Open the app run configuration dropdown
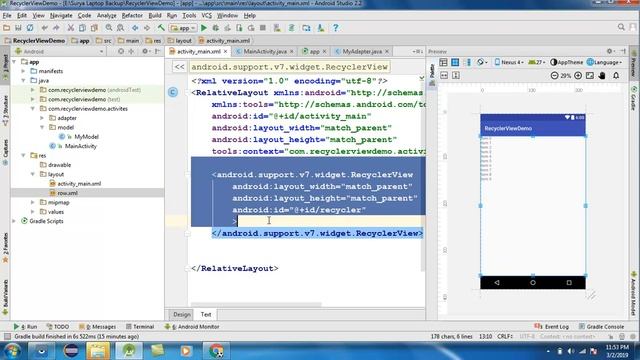Viewport: 640px width, 360px height. click(183, 28)
